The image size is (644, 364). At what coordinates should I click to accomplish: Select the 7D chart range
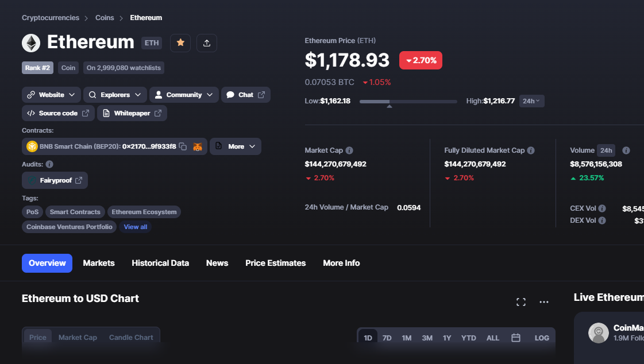(387, 338)
